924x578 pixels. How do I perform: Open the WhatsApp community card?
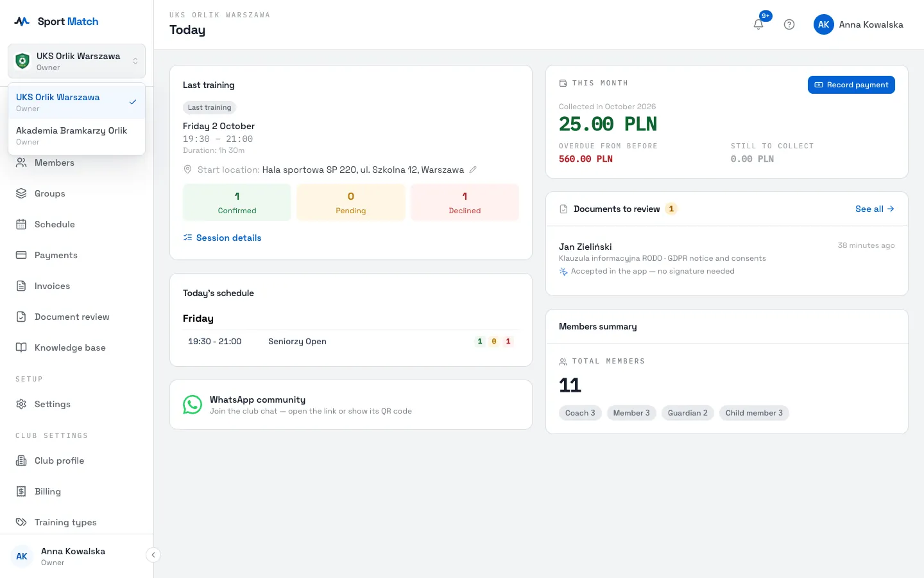point(351,405)
